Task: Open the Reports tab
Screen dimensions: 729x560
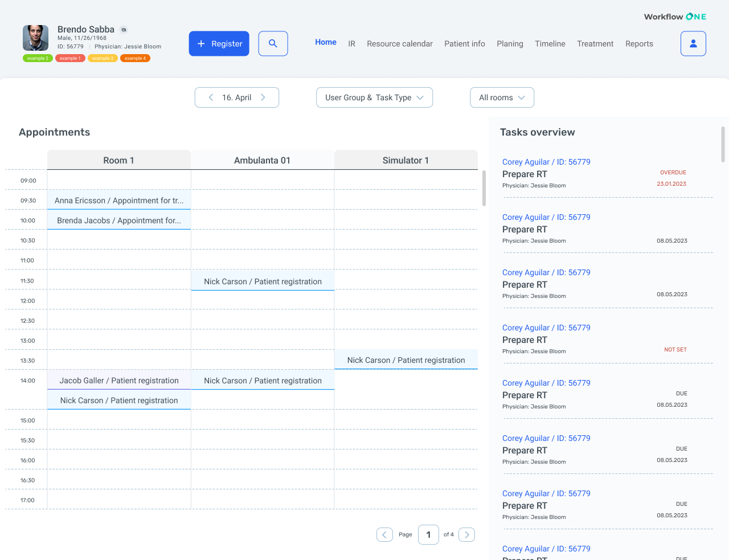Action: [x=639, y=44]
